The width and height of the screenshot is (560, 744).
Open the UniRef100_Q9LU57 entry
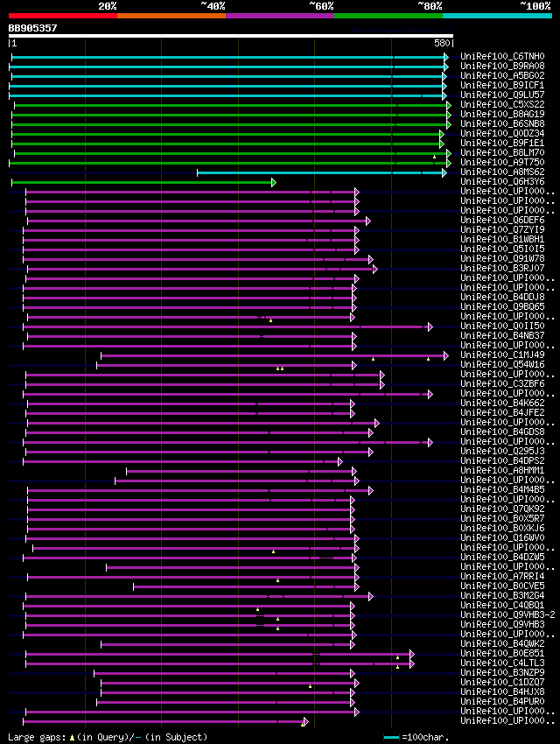[502, 95]
